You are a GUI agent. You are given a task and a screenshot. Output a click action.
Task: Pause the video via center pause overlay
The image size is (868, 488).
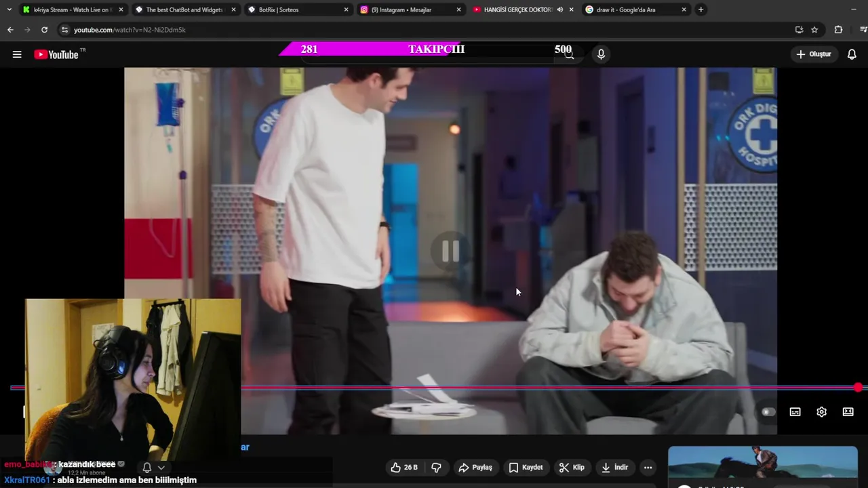450,251
